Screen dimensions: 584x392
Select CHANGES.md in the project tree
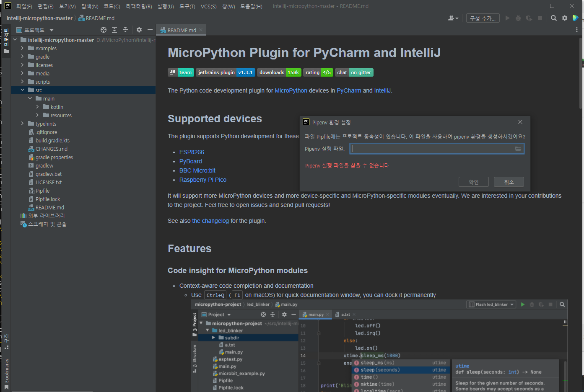pyautogui.click(x=51, y=149)
